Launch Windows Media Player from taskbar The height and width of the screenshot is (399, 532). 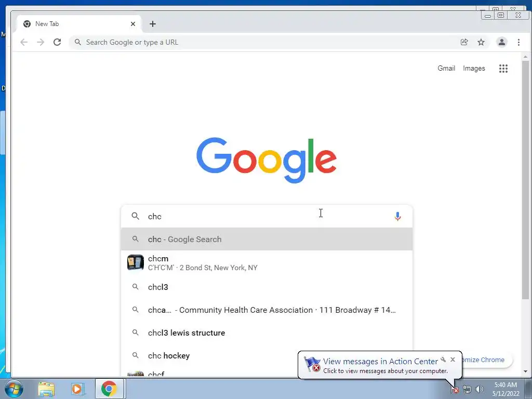(x=77, y=389)
